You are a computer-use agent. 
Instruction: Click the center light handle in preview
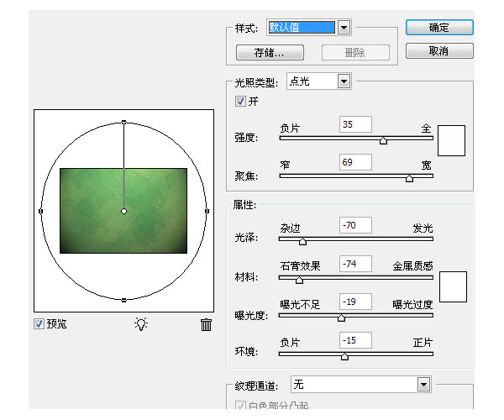click(123, 211)
